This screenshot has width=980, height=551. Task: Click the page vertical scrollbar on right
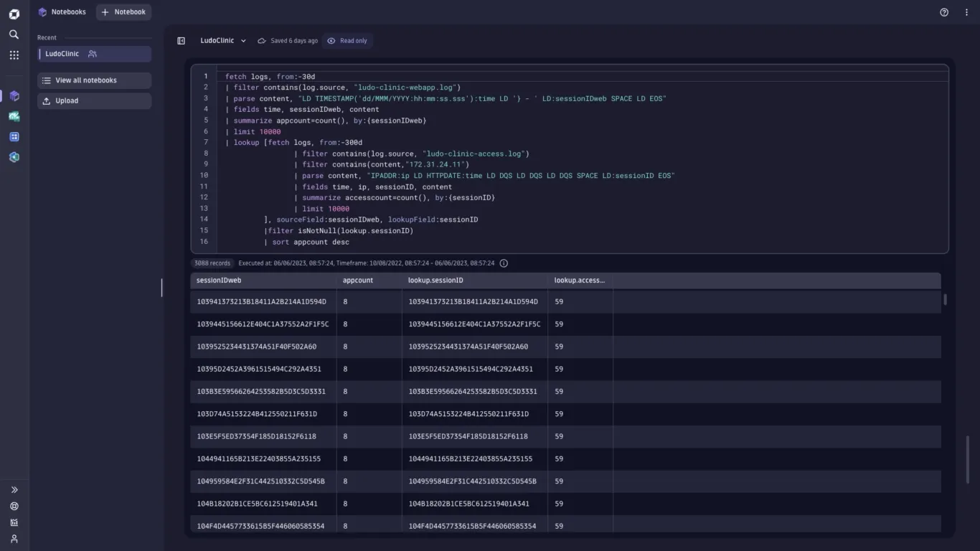point(968,459)
